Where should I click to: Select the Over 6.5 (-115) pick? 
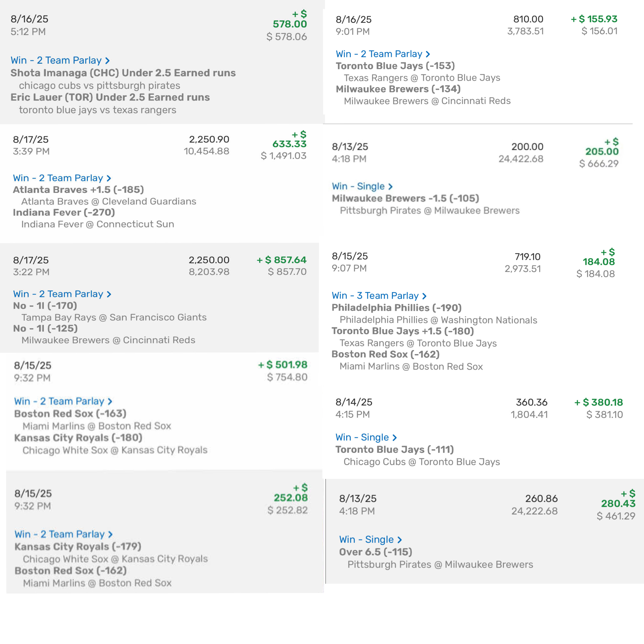point(376,552)
